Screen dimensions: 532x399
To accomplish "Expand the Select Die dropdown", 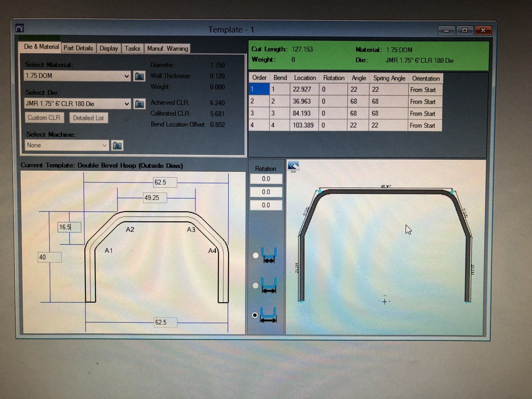I will [x=127, y=104].
